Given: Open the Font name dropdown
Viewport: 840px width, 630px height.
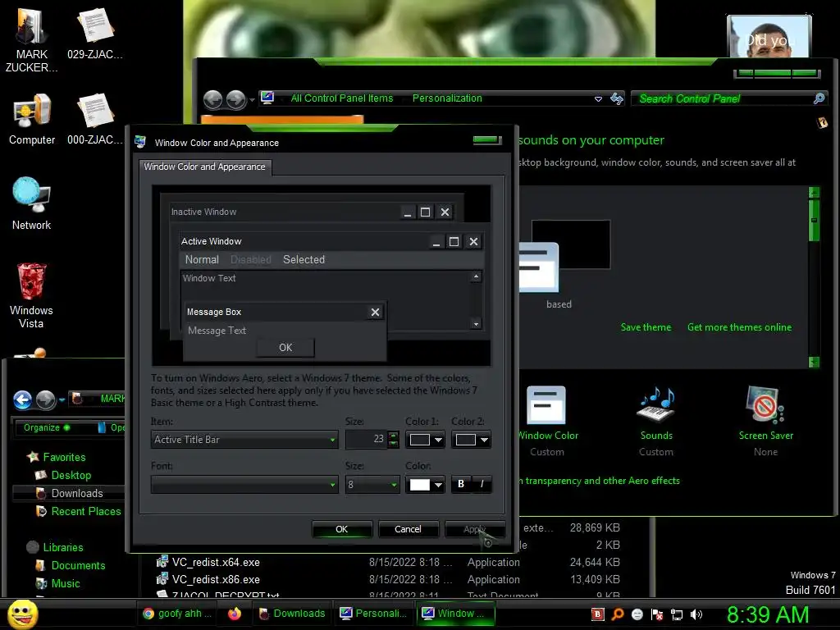Looking at the screenshot, I should [x=244, y=484].
